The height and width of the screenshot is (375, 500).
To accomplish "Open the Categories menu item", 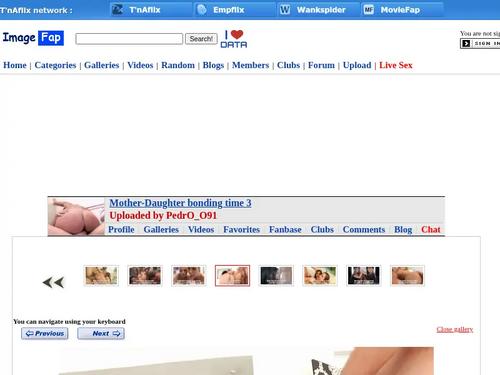I will (x=55, y=65).
